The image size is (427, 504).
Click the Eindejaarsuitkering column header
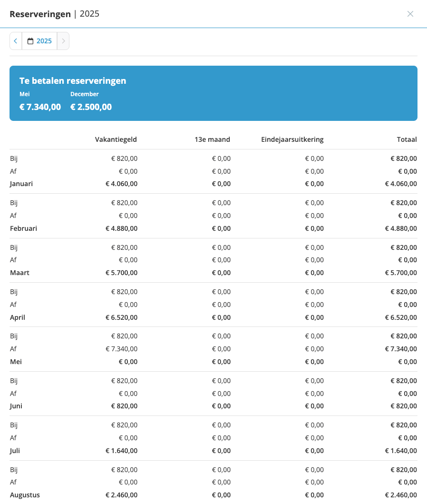tap(292, 139)
